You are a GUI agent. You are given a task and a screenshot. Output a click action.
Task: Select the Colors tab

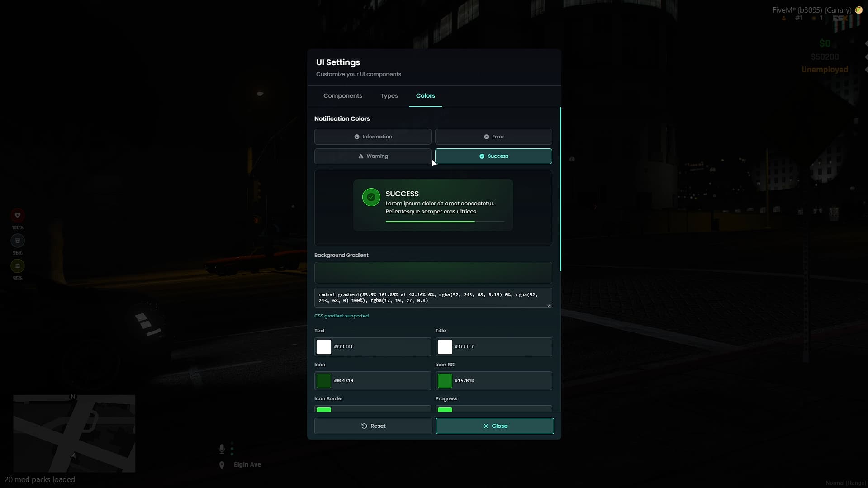click(425, 96)
